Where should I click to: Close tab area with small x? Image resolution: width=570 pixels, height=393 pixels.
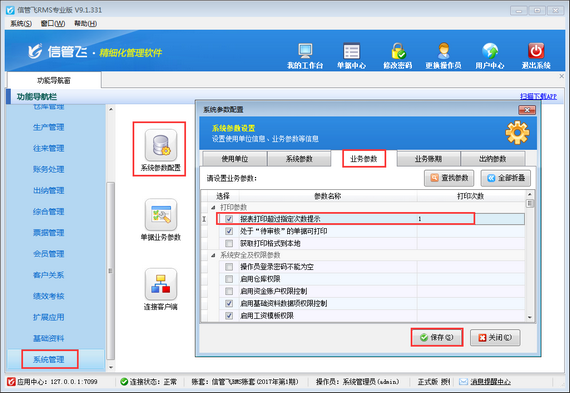click(562, 76)
